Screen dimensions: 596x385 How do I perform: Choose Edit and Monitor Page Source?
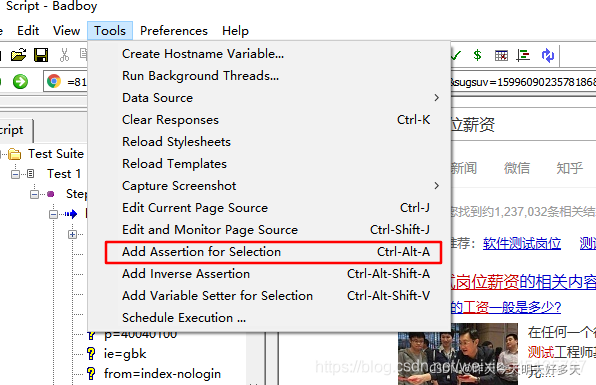point(269,230)
